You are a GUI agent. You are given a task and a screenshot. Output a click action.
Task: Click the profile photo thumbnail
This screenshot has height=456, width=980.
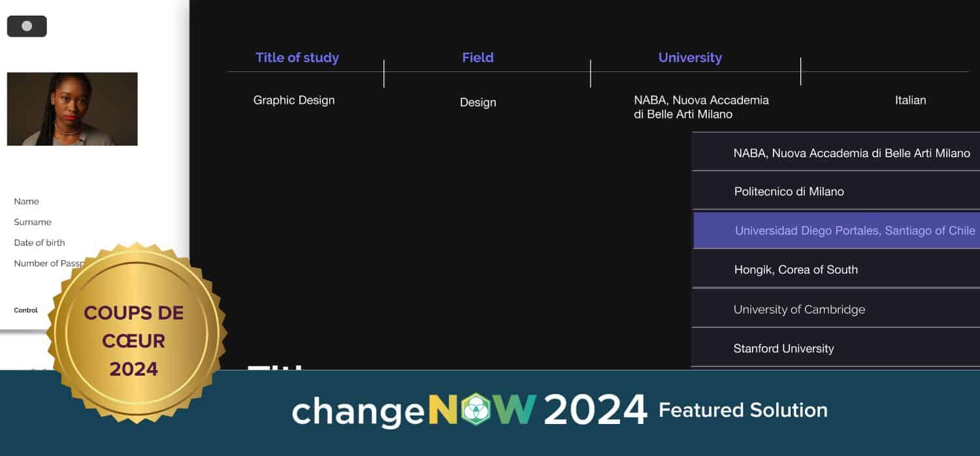pyautogui.click(x=72, y=109)
